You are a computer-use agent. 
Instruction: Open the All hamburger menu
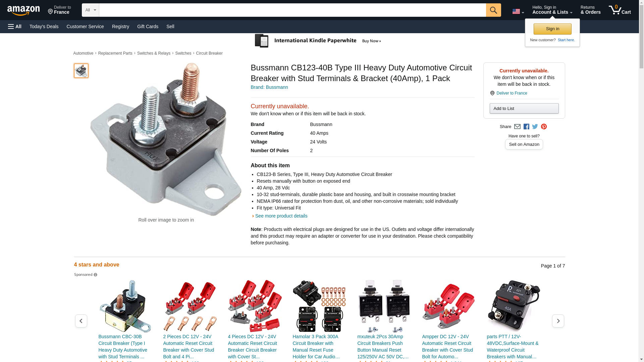(15, 26)
